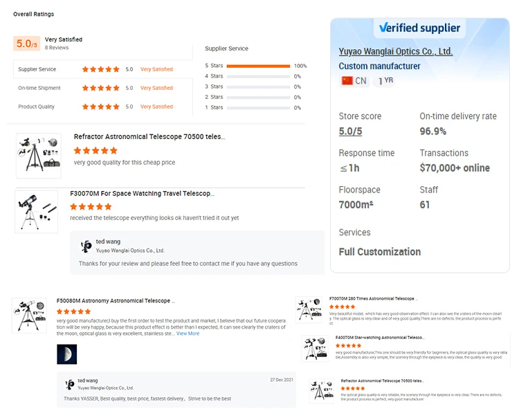The height and width of the screenshot is (420, 519).
Task: Click ted wang's avatar above 'Thanks for your review'
Action: pos(86,246)
